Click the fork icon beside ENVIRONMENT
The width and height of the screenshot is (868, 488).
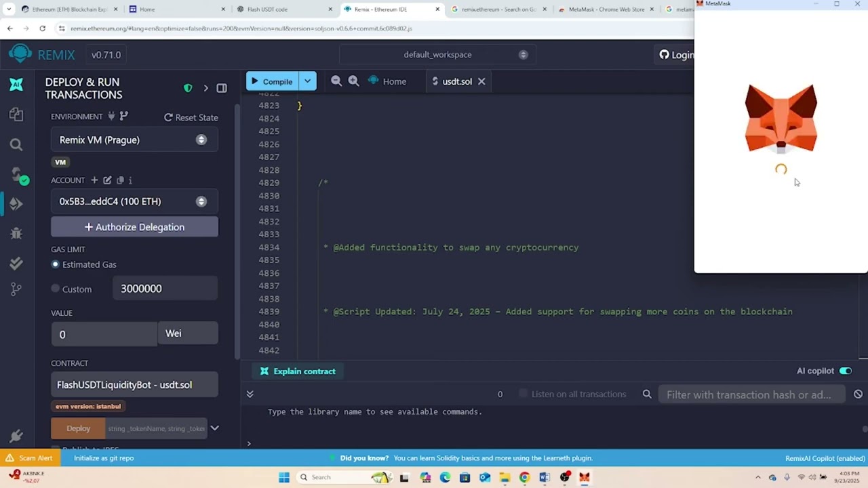pyautogui.click(x=123, y=117)
